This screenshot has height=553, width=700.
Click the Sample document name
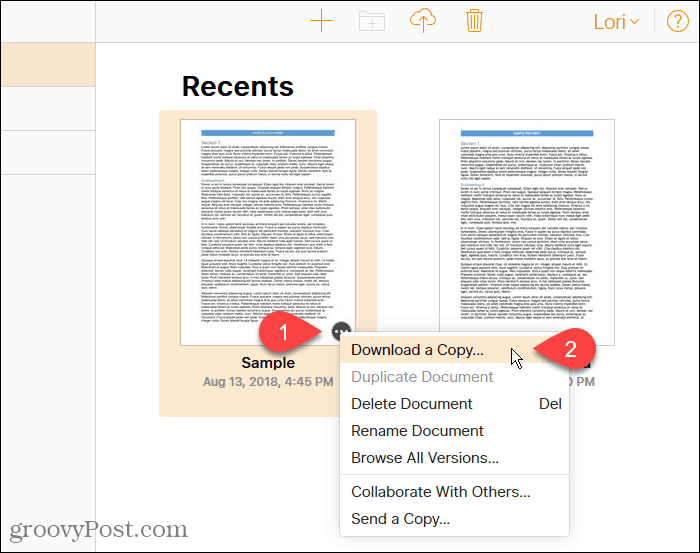[268, 363]
